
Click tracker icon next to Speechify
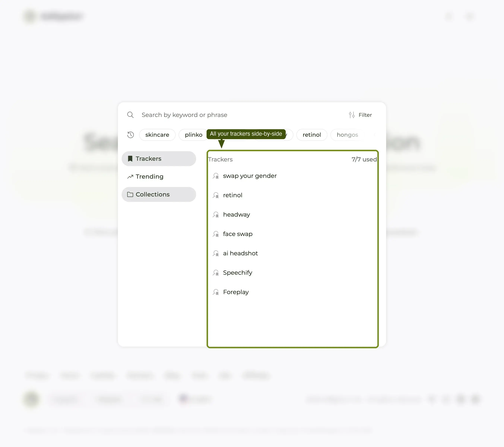[216, 273]
